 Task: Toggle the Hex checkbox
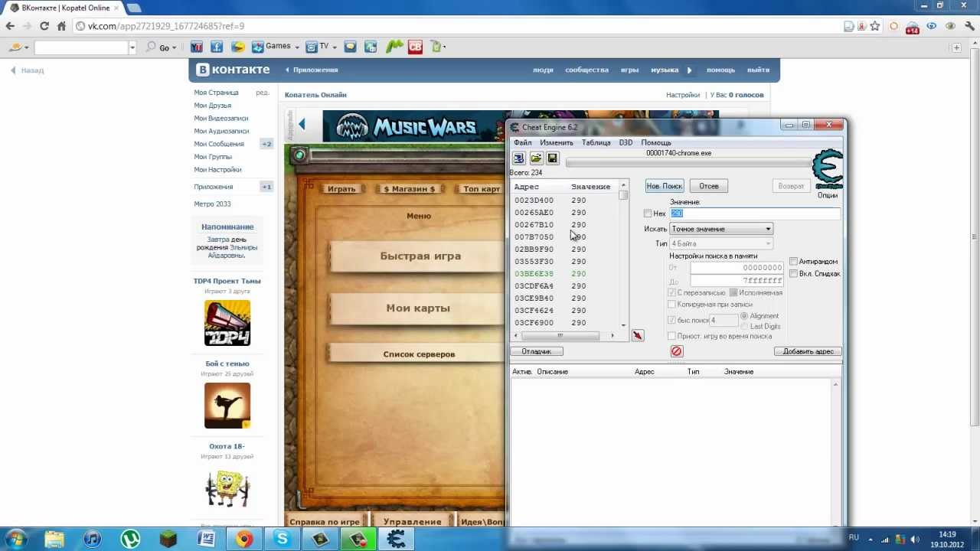click(x=648, y=214)
